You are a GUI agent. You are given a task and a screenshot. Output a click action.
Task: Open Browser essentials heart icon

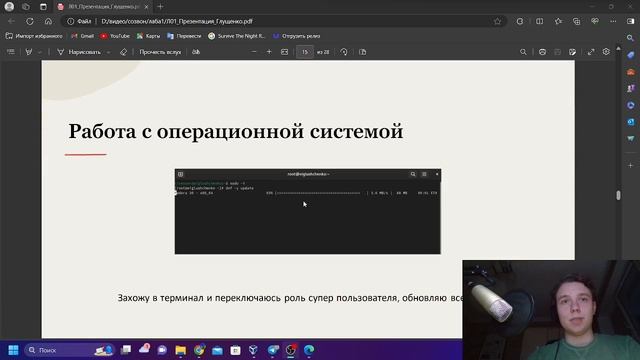pyautogui.click(x=595, y=21)
